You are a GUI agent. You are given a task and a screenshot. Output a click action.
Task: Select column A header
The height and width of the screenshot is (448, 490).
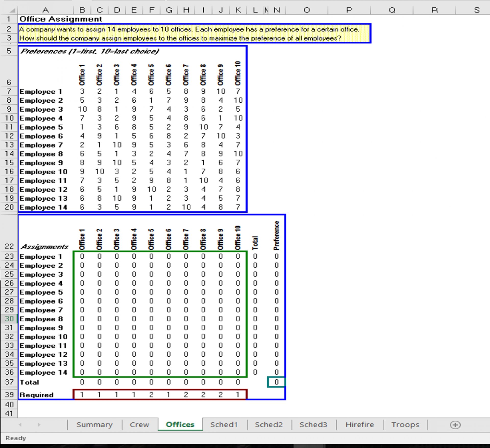(x=45, y=10)
